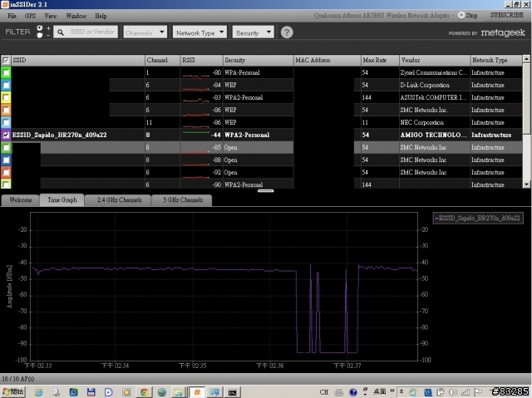Open the Security filter dropdown
This screenshot has width=532, height=398.
[253, 32]
